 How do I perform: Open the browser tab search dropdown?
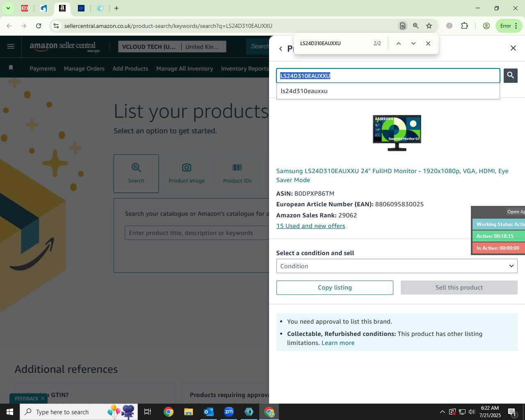pyautogui.click(x=8, y=8)
